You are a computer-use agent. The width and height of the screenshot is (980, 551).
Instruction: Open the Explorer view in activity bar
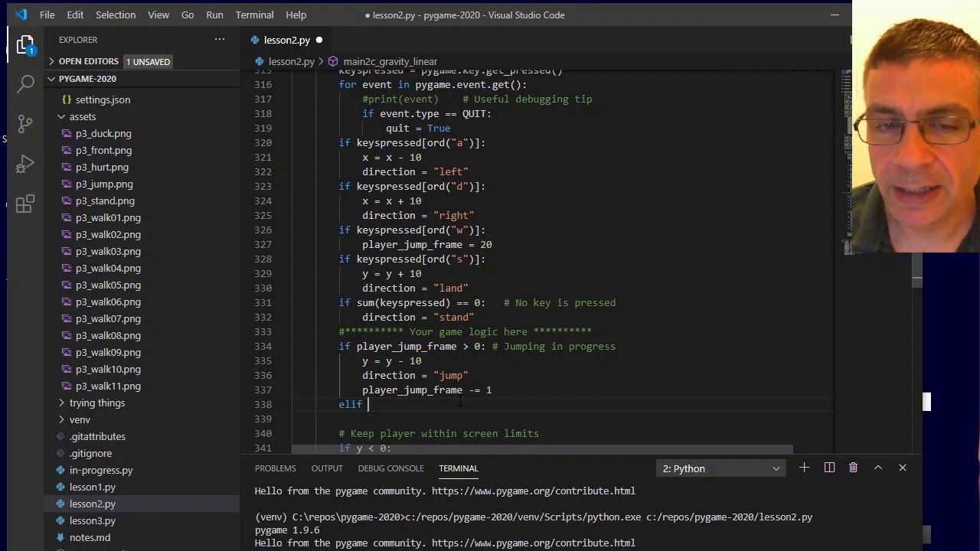pyautogui.click(x=25, y=44)
